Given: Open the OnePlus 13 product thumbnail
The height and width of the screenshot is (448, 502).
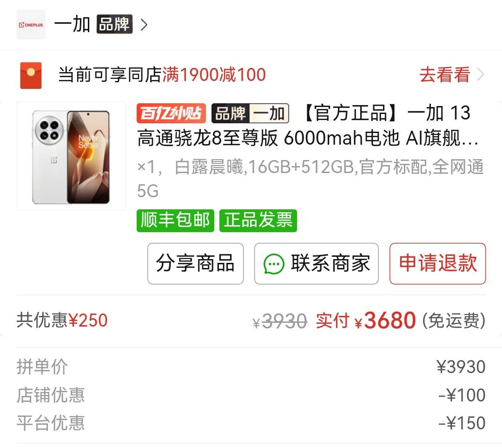Looking at the screenshot, I should [x=71, y=156].
